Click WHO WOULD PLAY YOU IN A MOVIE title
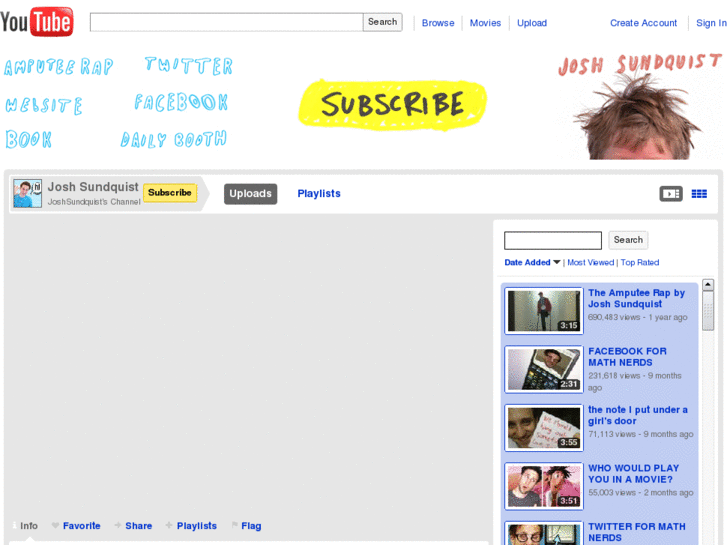Image resolution: width=727 pixels, height=545 pixels. coord(633,474)
